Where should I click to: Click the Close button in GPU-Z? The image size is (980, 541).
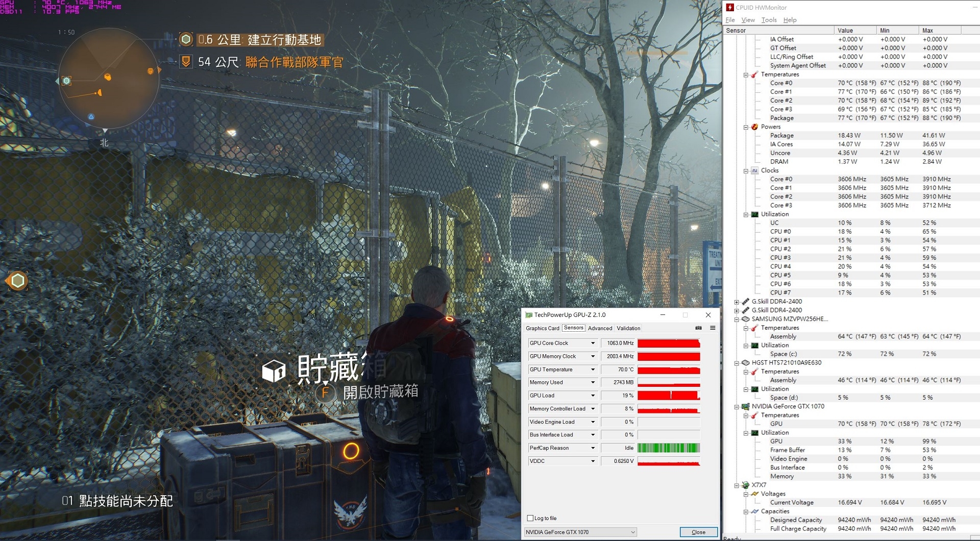click(x=698, y=532)
